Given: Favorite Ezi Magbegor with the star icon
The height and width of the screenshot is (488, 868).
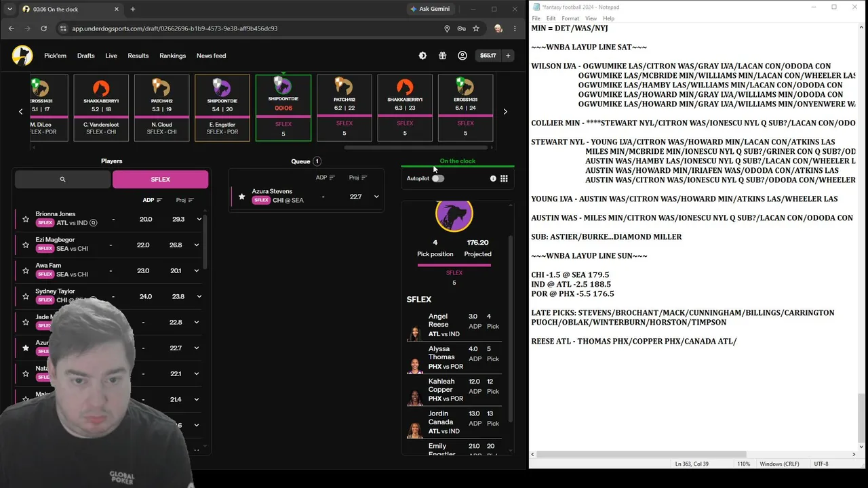Looking at the screenshot, I should (x=26, y=245).
